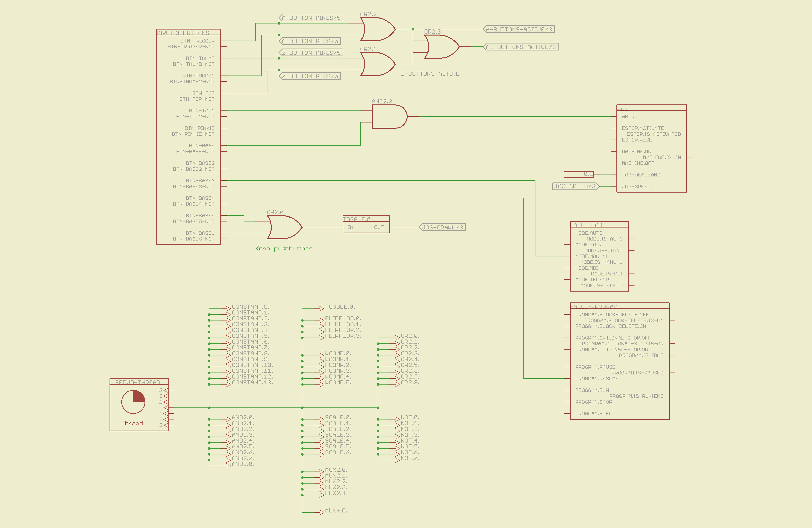Select the TOGGLE.0 component block
The height and width of the screenshot is (528, 812).
click(366, 224)
